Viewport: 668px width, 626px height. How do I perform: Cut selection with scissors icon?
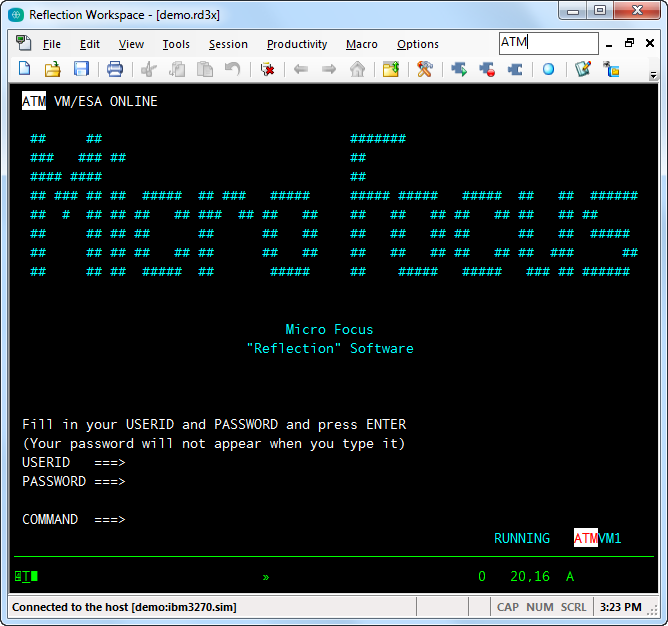(x=149, y=69)
